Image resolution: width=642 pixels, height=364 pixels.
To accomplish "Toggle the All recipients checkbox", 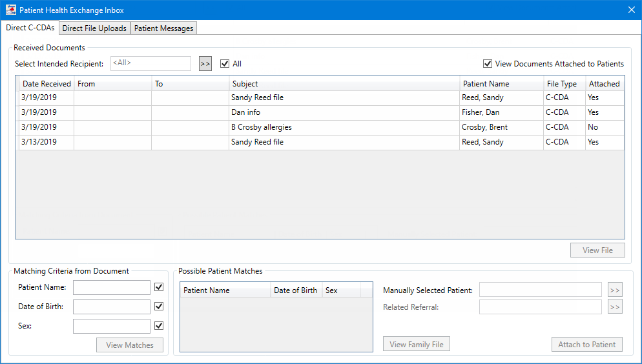I will (x=224, y=64).
